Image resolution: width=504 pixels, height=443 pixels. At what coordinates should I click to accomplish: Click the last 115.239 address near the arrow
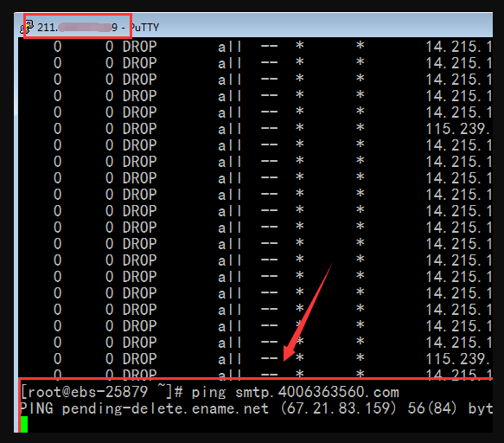(x=457, y=359)
